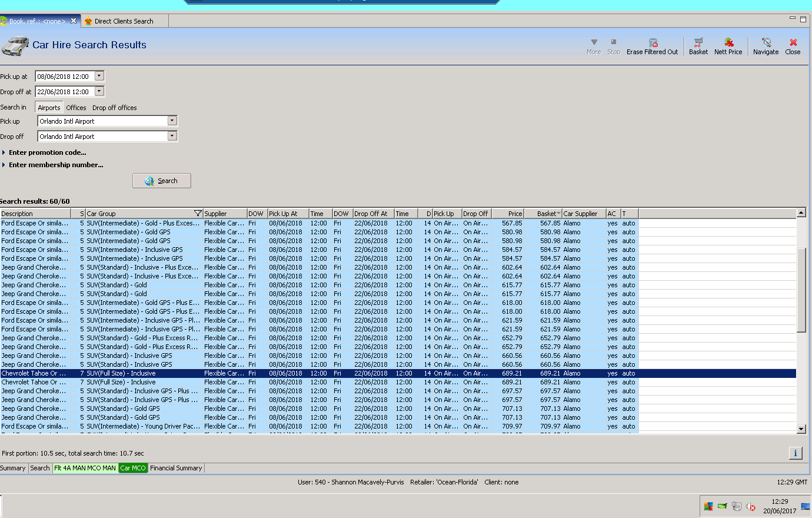The height and width of the screenshot is (518, 812).
Task: Click the Search button
Action: click(x=162, y=181)
